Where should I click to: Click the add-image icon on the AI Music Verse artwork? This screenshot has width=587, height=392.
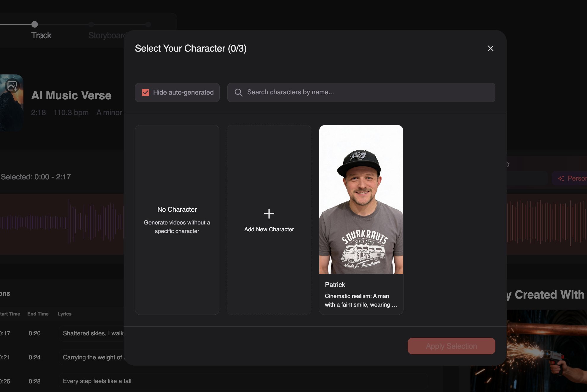12,86
